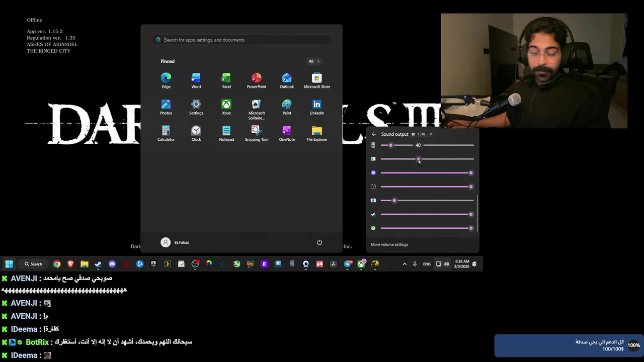Launch Paint from the Start menu
Screen dimensions: 644x362
pos(287,107)
